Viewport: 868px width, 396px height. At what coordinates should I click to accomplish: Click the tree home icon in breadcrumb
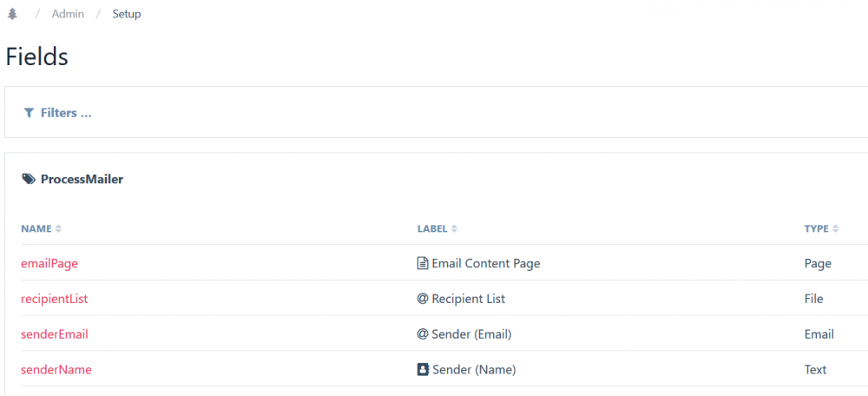pos(12,14)
